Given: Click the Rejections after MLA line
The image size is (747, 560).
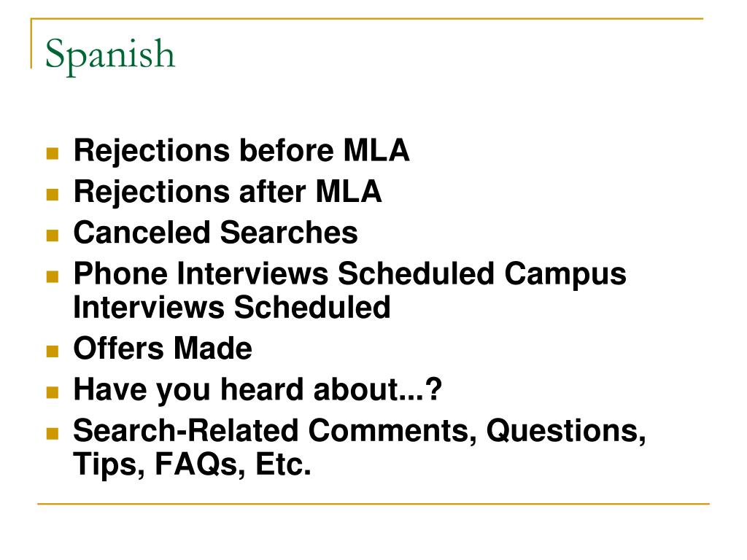Looking at the screenshot, I should point(228,192).
